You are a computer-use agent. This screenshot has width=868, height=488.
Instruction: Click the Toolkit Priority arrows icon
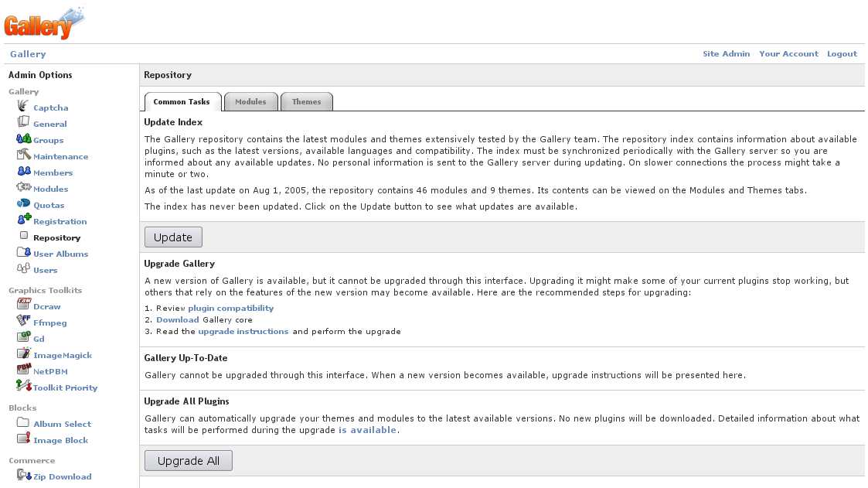coord(24,385)
